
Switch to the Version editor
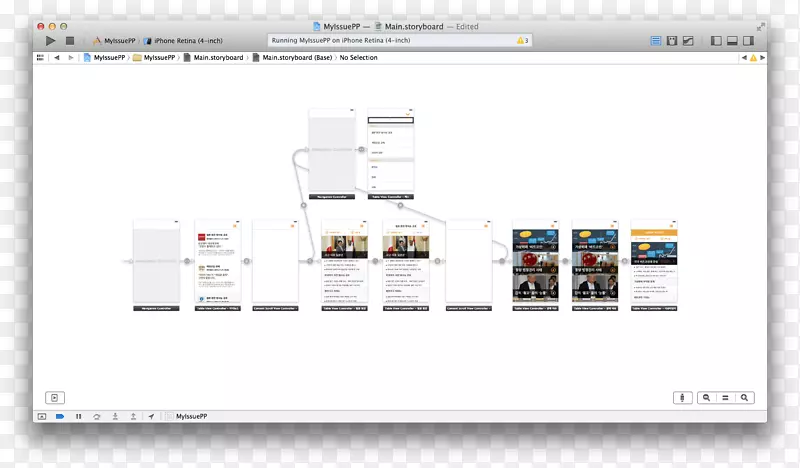pyautogui.click(x=688, y=41)
